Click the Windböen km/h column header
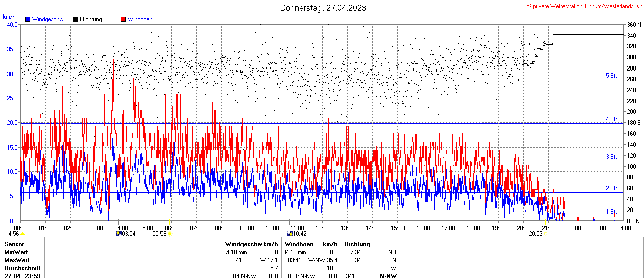The height and width of the screenshot is (278, 644). tap(311, 244)
